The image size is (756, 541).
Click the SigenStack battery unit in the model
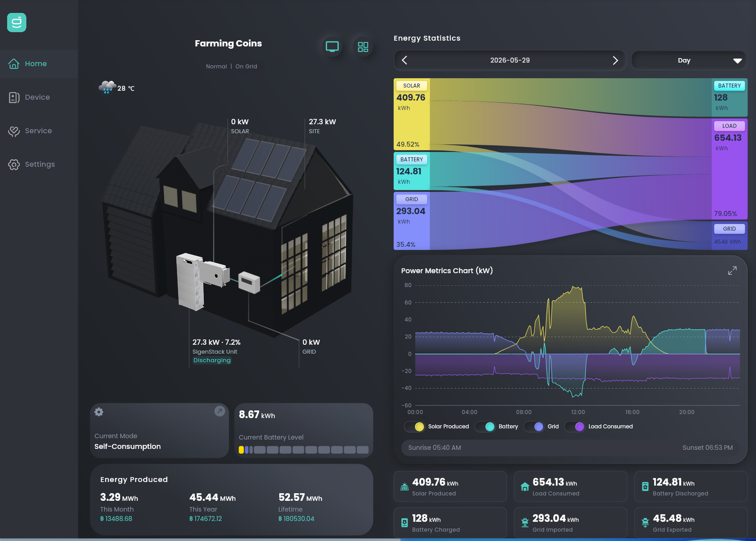pos(190,282)
